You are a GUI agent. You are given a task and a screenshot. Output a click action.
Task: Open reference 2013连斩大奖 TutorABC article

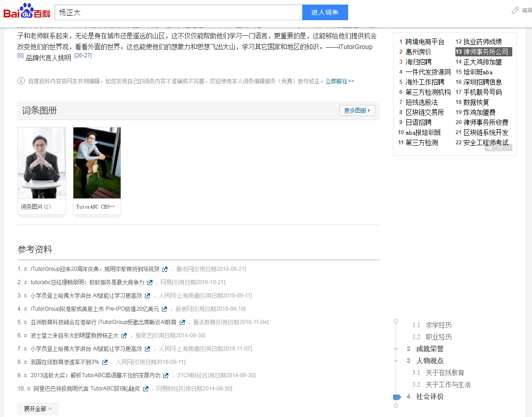coord(95,375)
